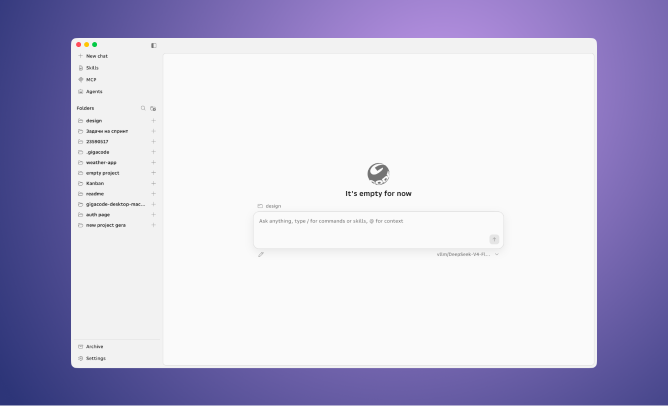Click the plus beside the Kanban folder
This screenshot has width=668, height=406.
(153, 183)
